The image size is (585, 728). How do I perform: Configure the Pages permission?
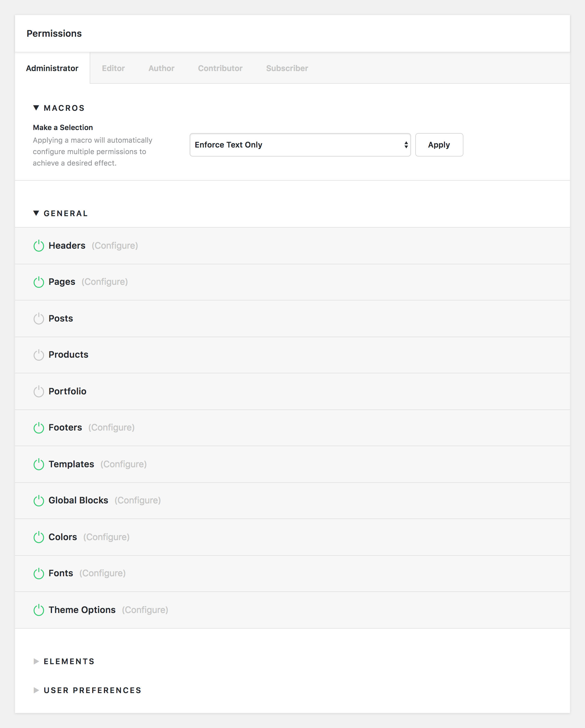click(104, 281)
